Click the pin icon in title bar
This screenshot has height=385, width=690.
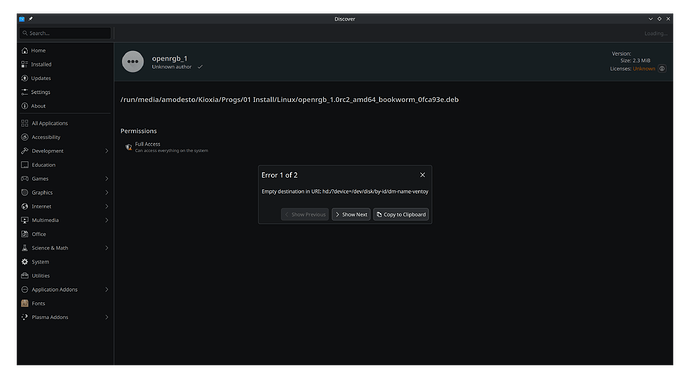(x=30, y=19)
